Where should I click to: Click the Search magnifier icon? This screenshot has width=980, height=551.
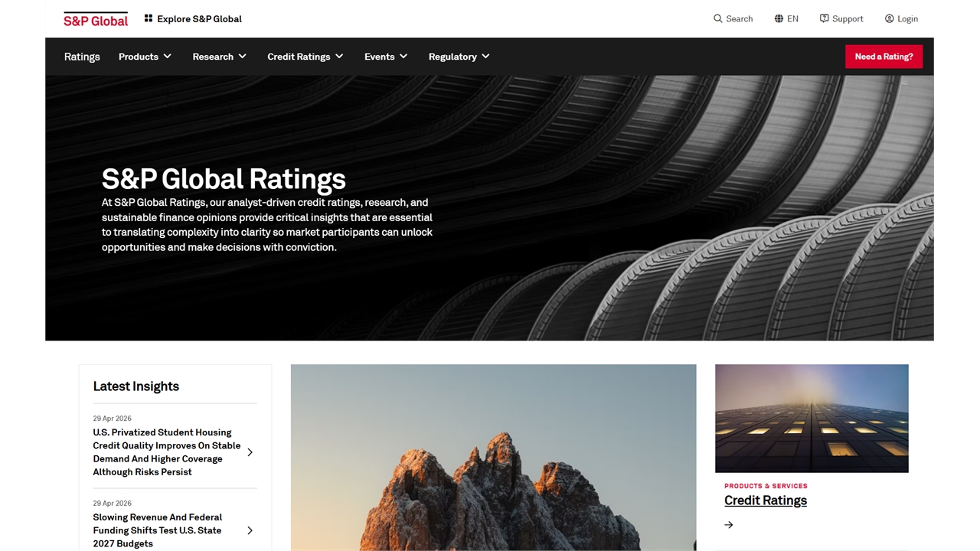[717, 18]
